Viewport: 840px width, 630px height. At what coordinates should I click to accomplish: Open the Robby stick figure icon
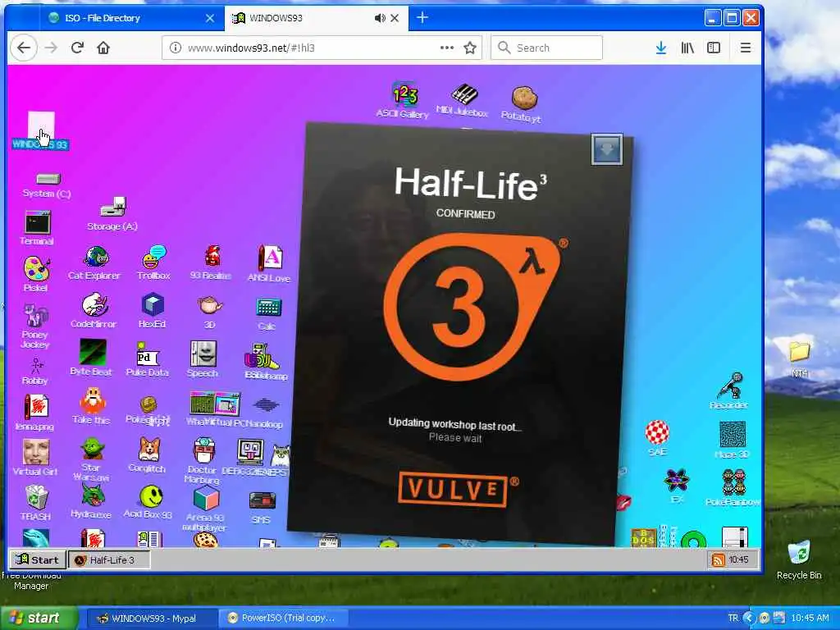(x=36, y=372)
